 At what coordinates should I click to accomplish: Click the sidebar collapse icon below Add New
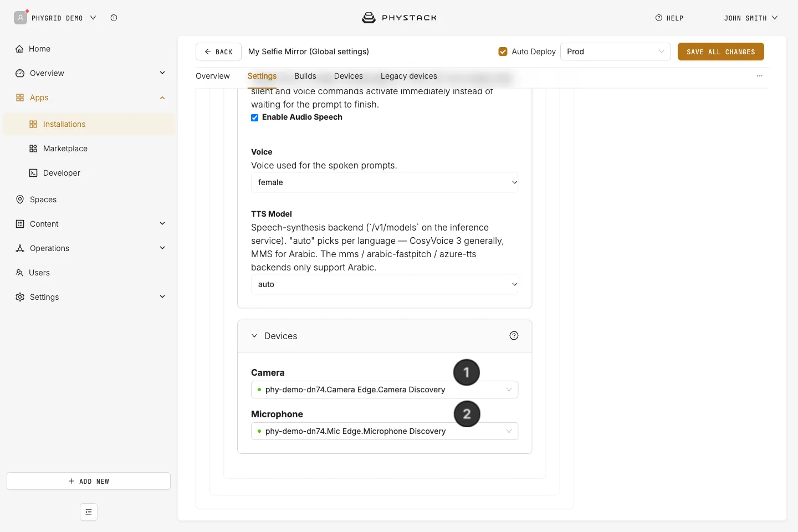89,512
